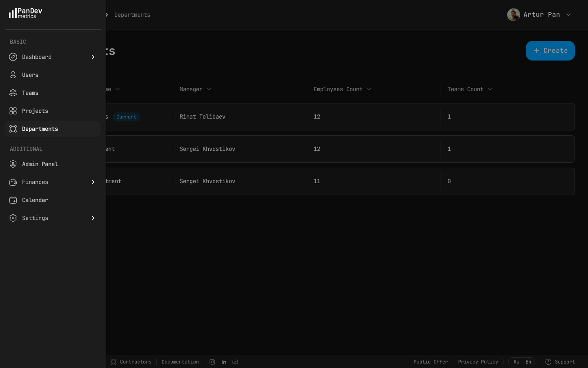Expand the Dashboard submenu chevron

tap(93, 57)
